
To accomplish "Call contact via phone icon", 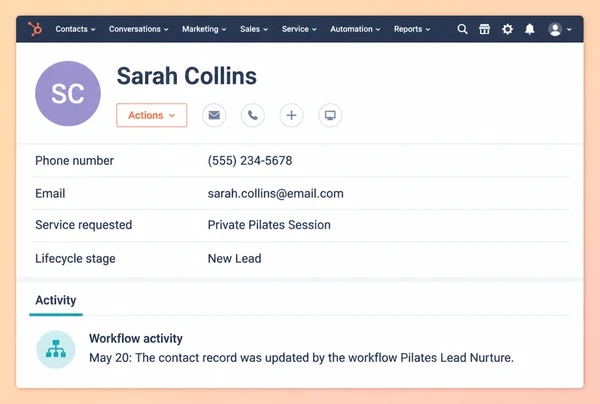I will [253, 115].
